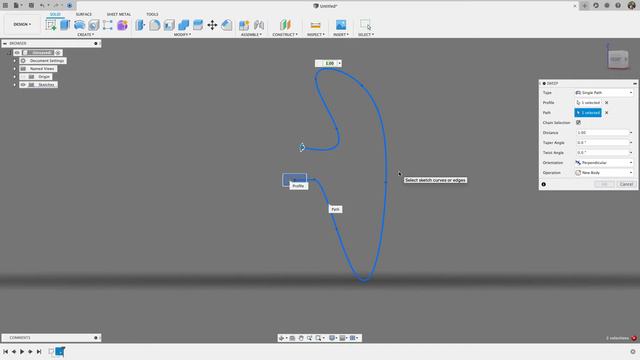The height and width of the screenshot is (360, 640).
Task: Select the Shell tool
Action: coord(169,25)
